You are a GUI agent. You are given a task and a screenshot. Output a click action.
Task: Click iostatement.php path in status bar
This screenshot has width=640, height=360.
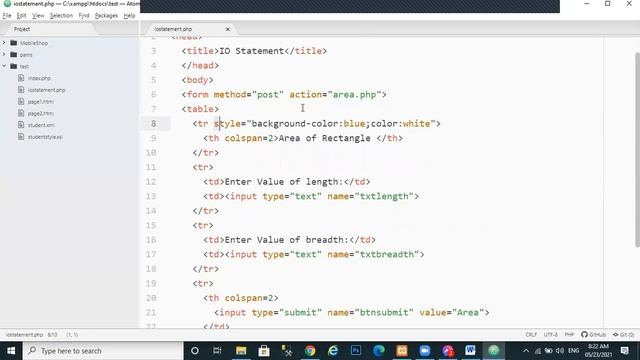24,335
